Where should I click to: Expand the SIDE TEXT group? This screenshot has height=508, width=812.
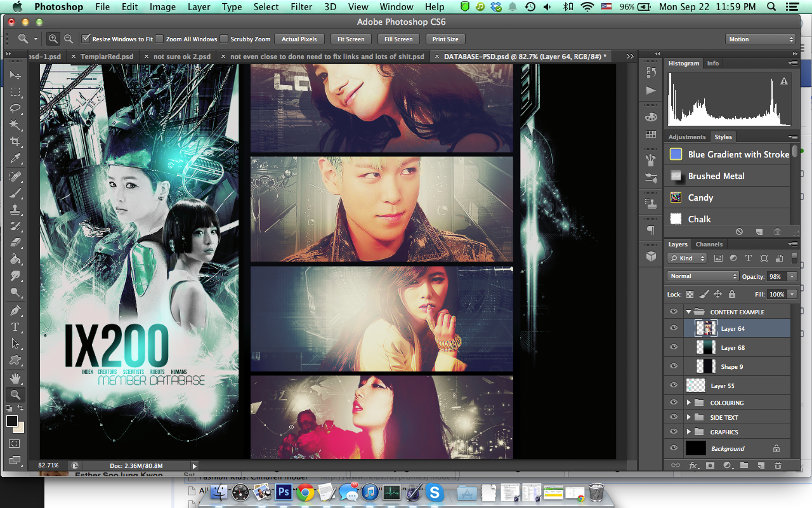[688, 417]
